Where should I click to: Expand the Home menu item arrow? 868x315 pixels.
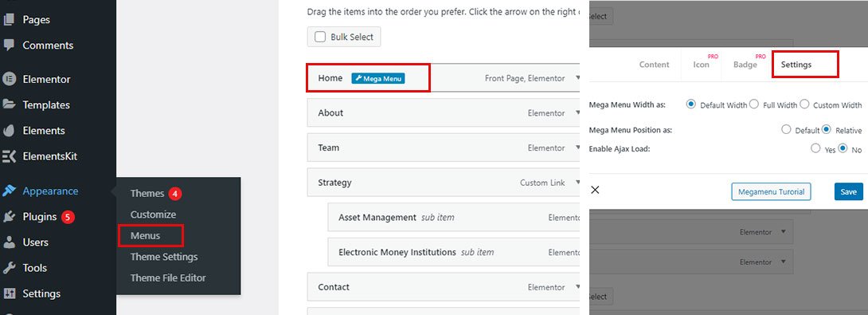click(578, 78)
